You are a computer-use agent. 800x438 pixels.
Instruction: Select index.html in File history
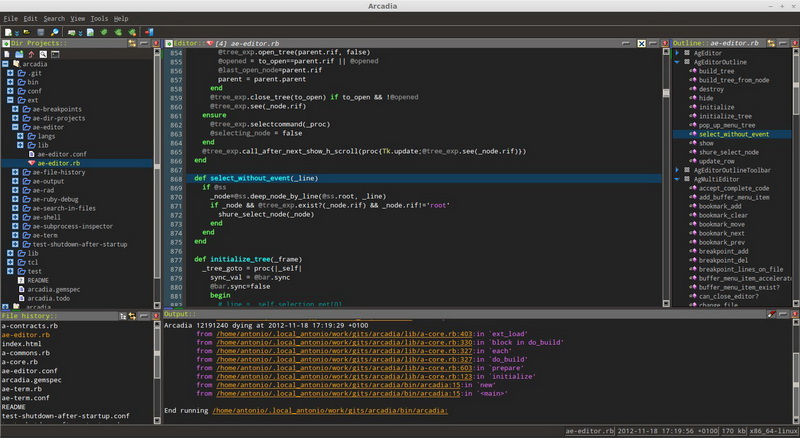click(x=21, y=344)
